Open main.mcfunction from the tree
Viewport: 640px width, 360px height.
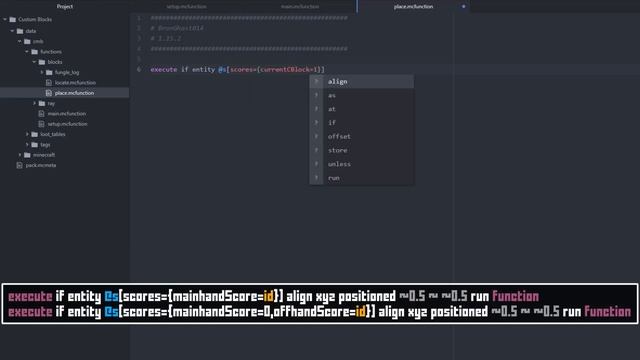coord(67,113)
